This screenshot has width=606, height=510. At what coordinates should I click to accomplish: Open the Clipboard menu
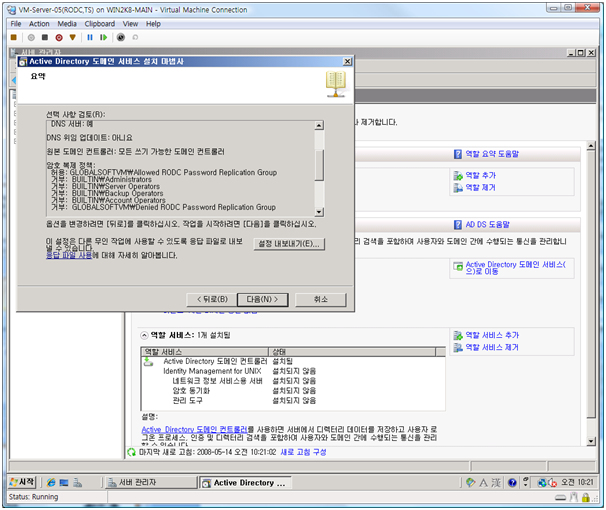(100, 24)
